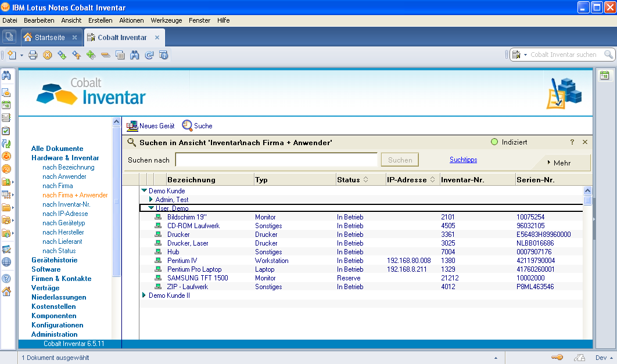
Task: Close the Cobalt Inventar tab
Action: point(157,37)
